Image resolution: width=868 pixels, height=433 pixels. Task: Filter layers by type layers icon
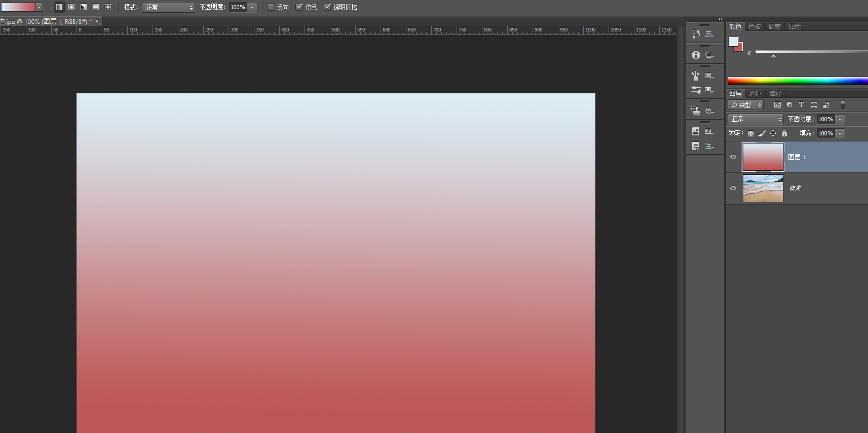point(802,105)
